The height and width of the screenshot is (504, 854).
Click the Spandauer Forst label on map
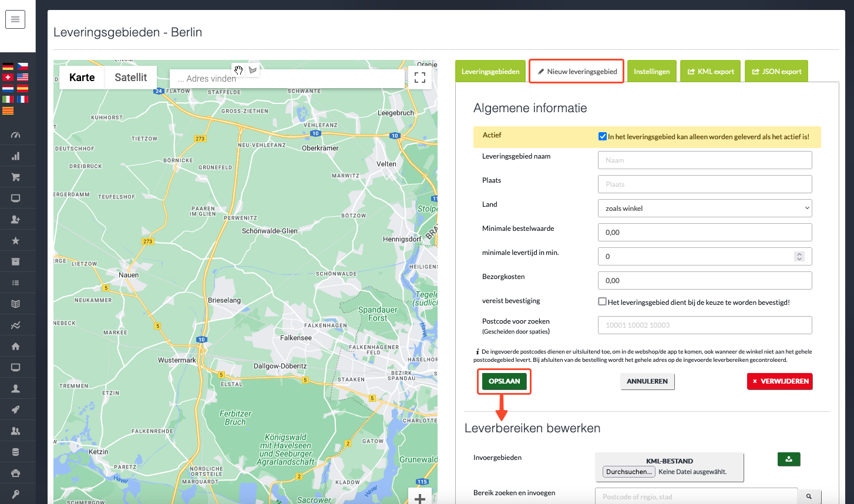pos(378,314)
